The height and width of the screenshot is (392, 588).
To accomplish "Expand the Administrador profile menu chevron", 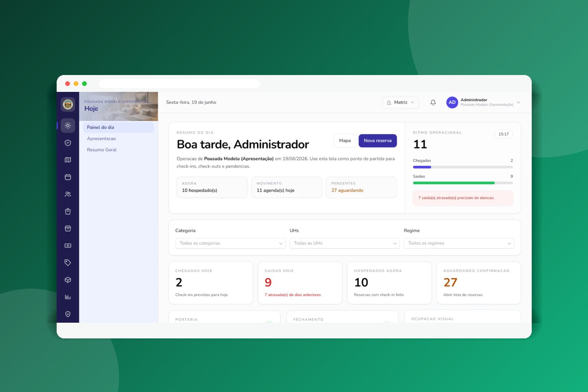I will (x=518, y=102).
